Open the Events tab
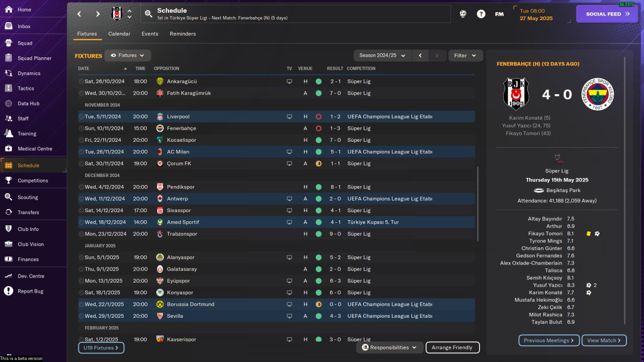The width and height of the screenshot is (644, 362). point(150,34)
